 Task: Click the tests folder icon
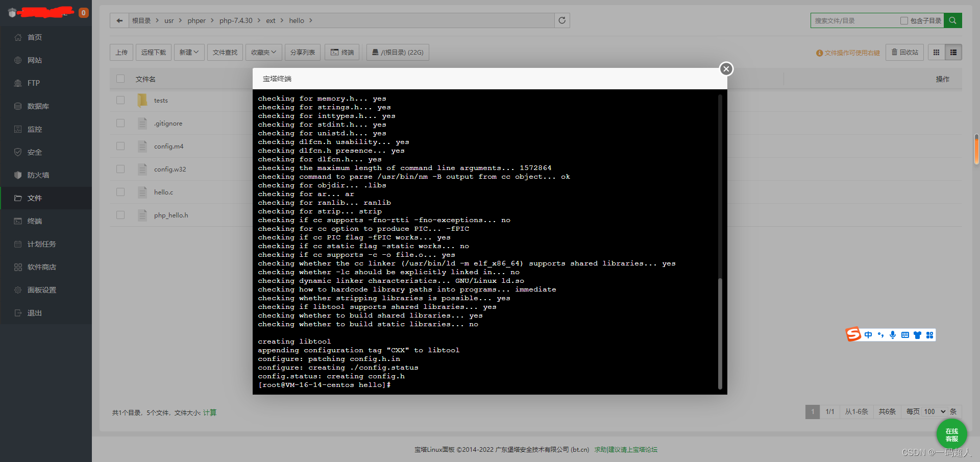coord(142,100)
